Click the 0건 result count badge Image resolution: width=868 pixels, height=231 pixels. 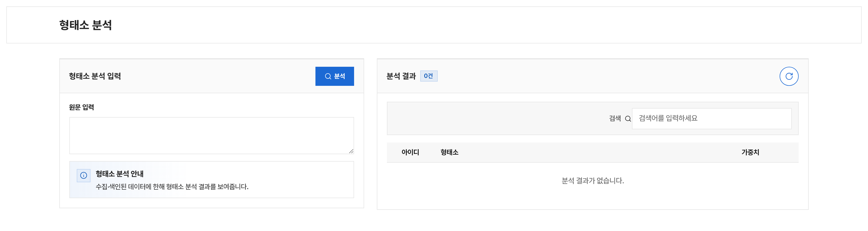click(429, 76)
